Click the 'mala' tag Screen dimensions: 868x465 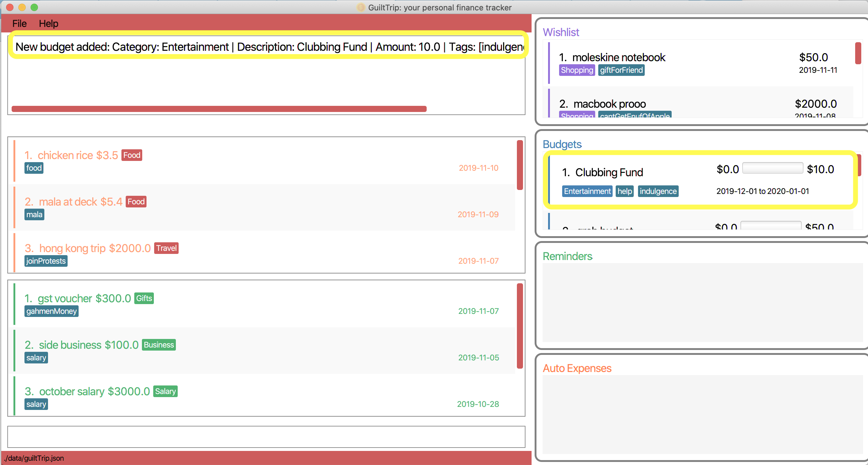34,214
